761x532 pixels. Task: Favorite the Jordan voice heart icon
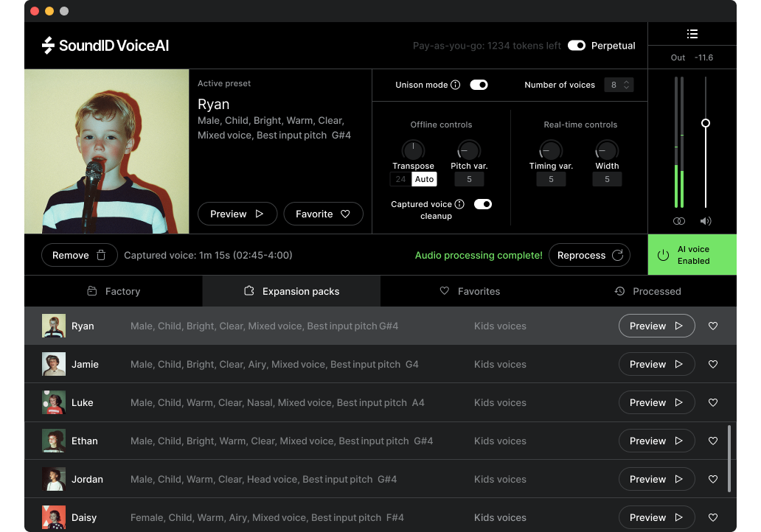coord(713,479)
